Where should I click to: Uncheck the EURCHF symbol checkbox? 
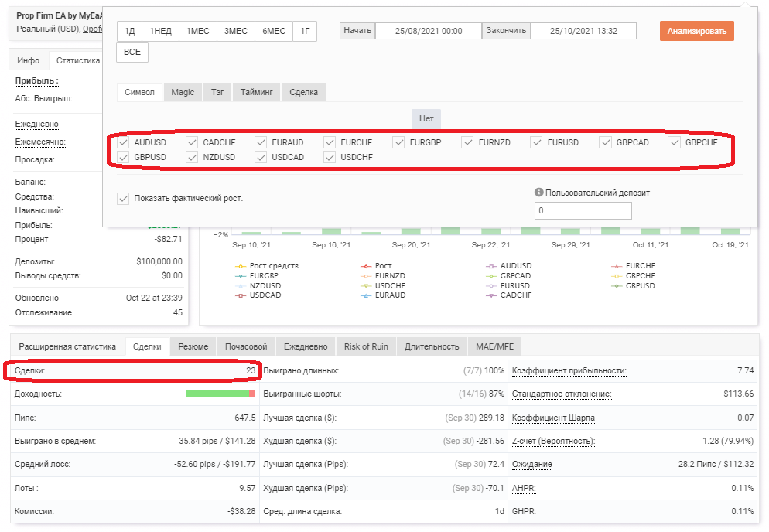point(330,143)
